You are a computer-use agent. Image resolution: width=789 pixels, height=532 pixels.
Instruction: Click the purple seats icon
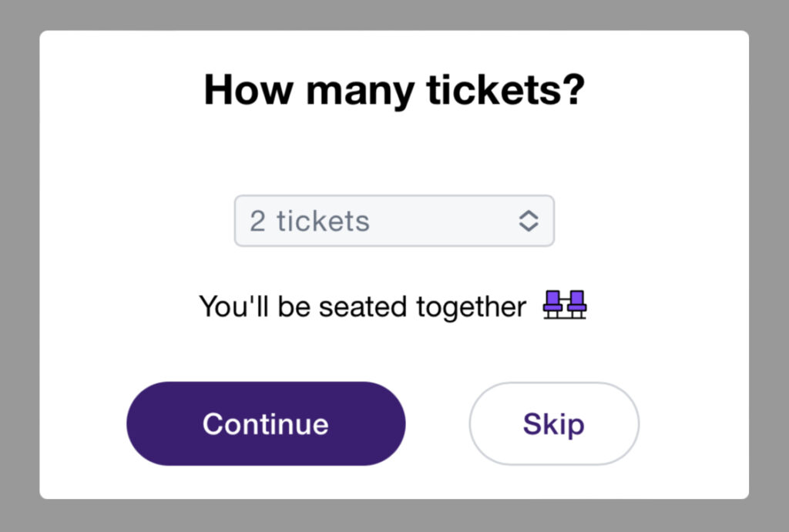(x=564, y=305)
